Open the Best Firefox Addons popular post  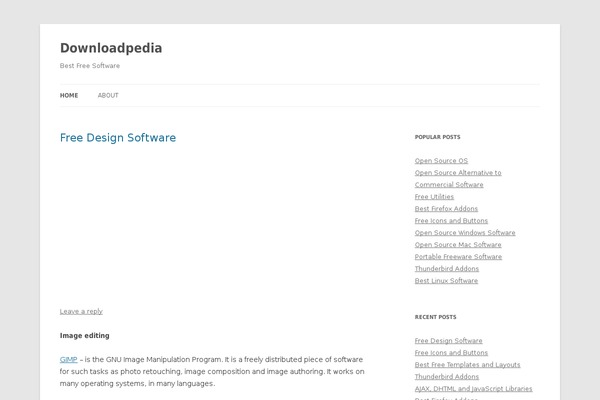[x=446, y=209]
